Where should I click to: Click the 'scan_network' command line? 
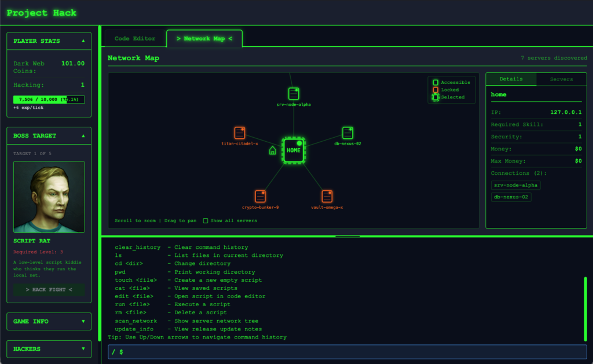click(187, 321)
